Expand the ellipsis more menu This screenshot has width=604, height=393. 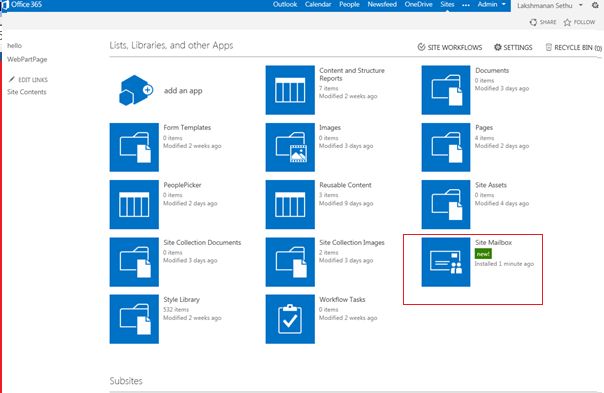pyautogui.click(x=466, y=5)
